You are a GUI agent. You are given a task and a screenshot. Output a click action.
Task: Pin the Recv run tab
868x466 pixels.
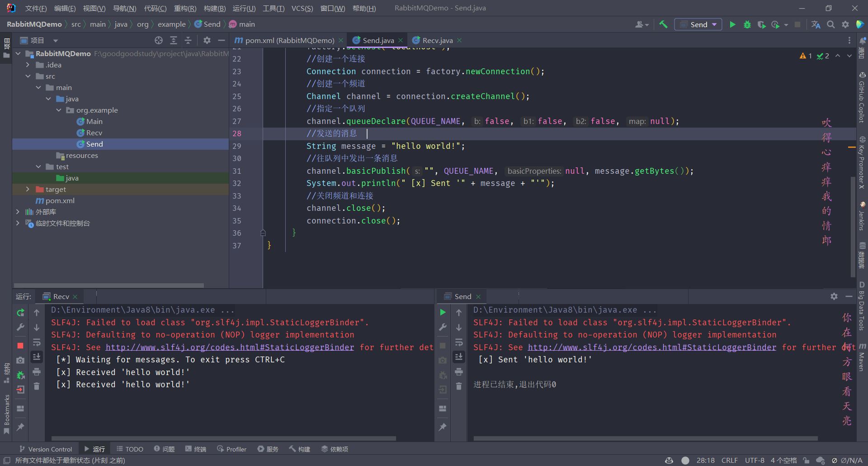click(x=20, y=427)
